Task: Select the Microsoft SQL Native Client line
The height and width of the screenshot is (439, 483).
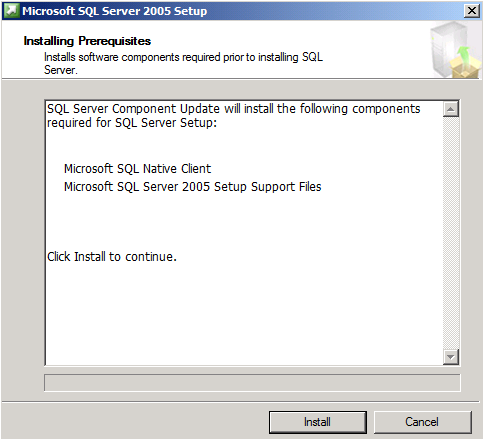Action: click(137, 169)
